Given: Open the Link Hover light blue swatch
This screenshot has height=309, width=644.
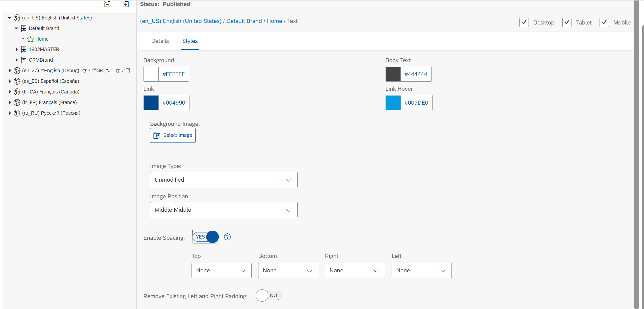Looking at the screenshot, I should (x=393, y=103).
